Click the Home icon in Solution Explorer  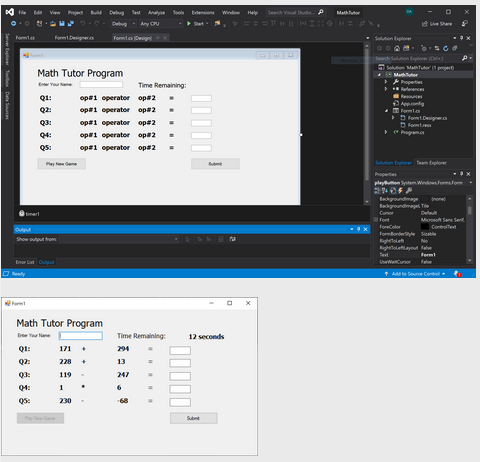(397, 48)
